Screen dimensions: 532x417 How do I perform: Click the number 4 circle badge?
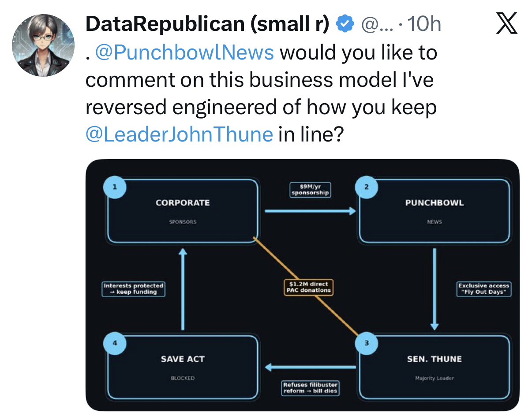pyautogui.click(x=115, y=343)
